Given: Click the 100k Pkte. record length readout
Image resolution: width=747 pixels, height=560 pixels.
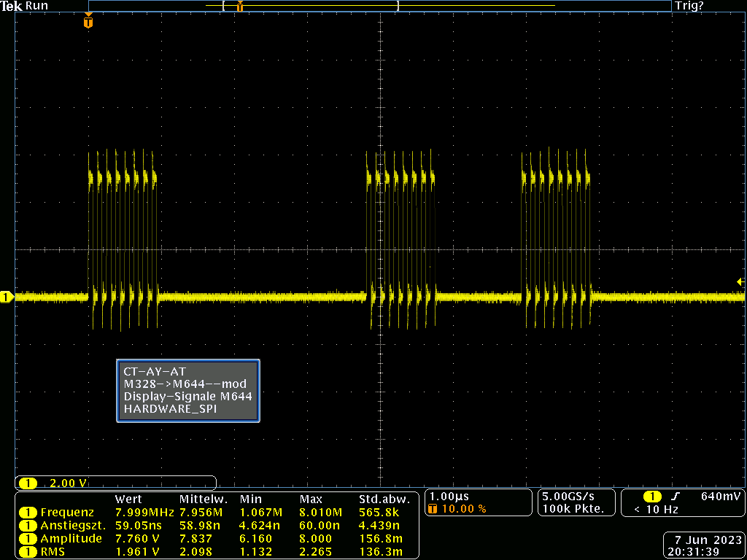Looking at the screenshot, I should tap(573, 508).
